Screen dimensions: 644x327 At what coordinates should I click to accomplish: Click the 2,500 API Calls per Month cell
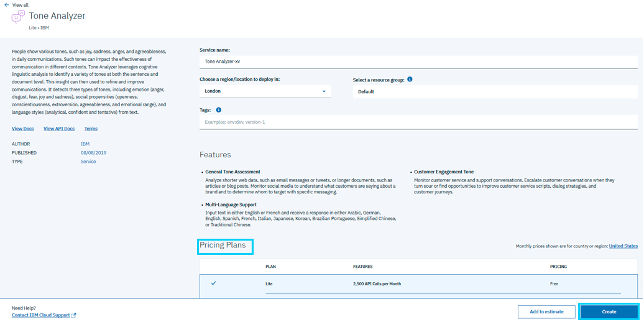coord(377,284)
